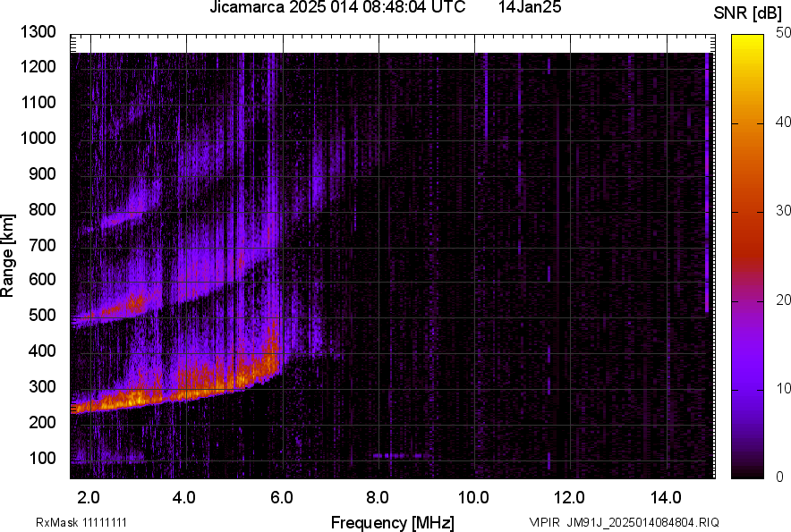Click the range tick label '700'
The image size is (791, 532).
click(42, 245)
